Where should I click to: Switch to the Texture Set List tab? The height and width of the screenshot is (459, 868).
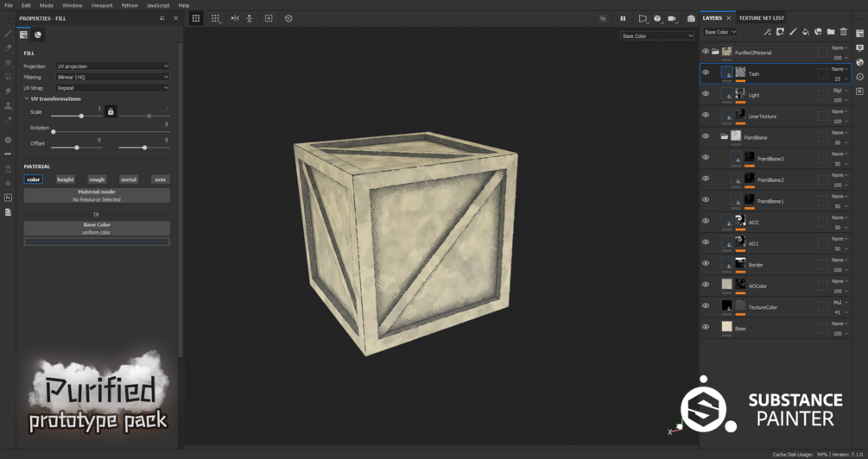pyautogui.click(x=761, y=18)
